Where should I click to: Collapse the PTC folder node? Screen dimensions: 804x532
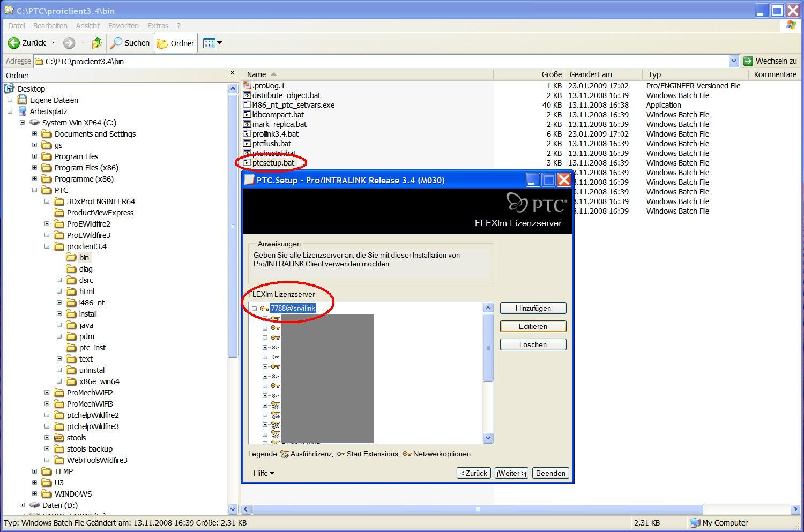(34, 190)
